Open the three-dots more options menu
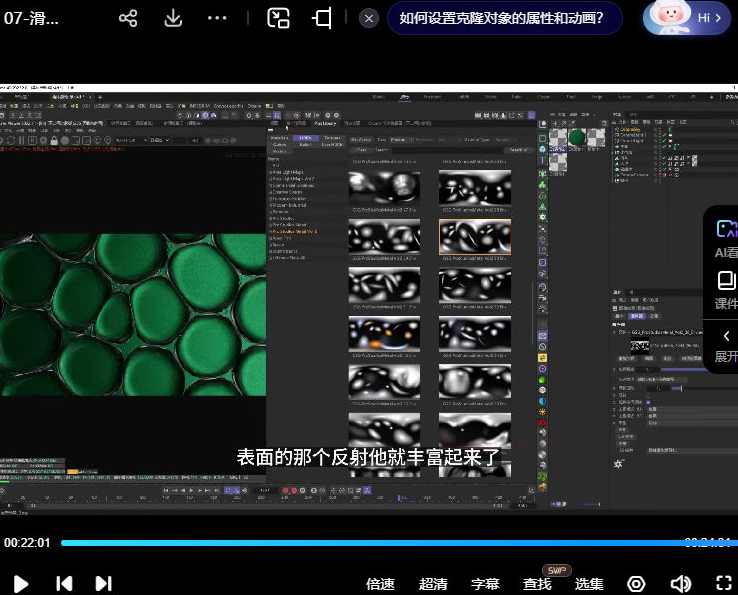This screenshot has width=738, height=595. click(x=217, y=18)
